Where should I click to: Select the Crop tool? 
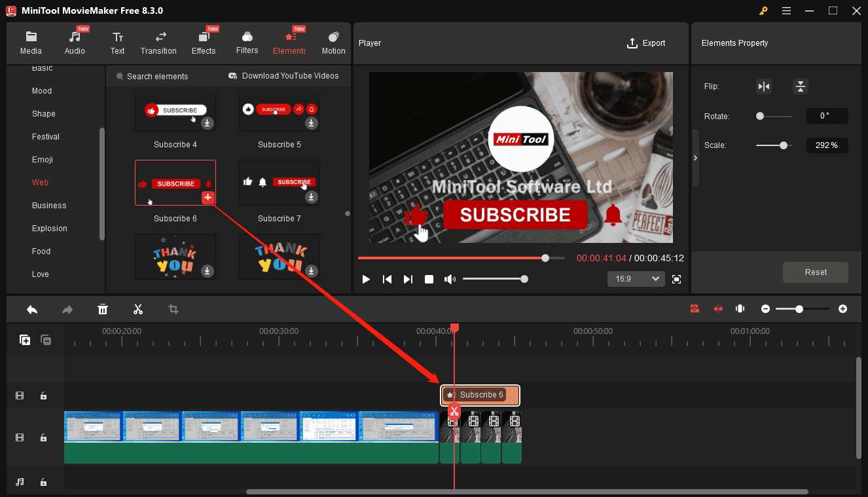pyautogui.click(x=173, y=309)
